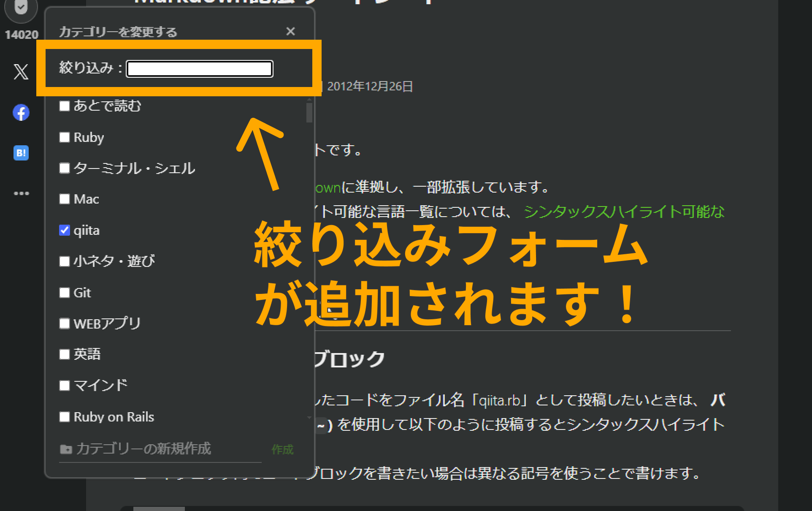This screenshot has width=812, height=511.
Task: Open the シンタックスハイライト可能な link
Action: (x=624, y=212)
